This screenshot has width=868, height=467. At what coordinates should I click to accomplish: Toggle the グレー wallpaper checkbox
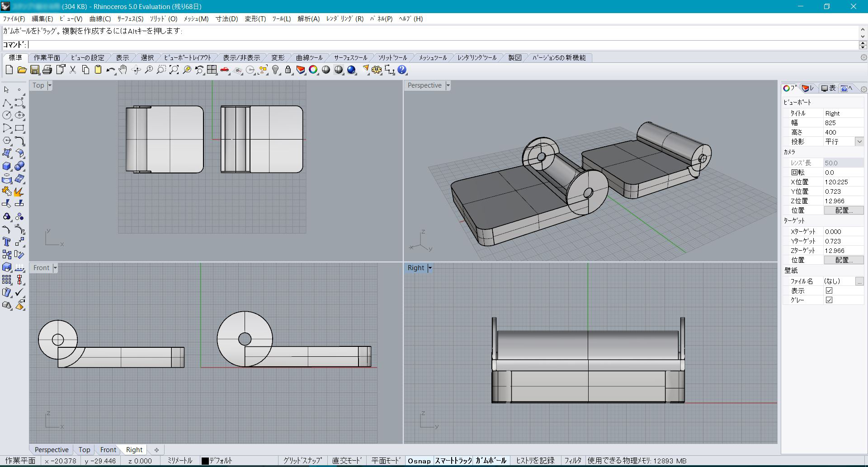(829, 300)
